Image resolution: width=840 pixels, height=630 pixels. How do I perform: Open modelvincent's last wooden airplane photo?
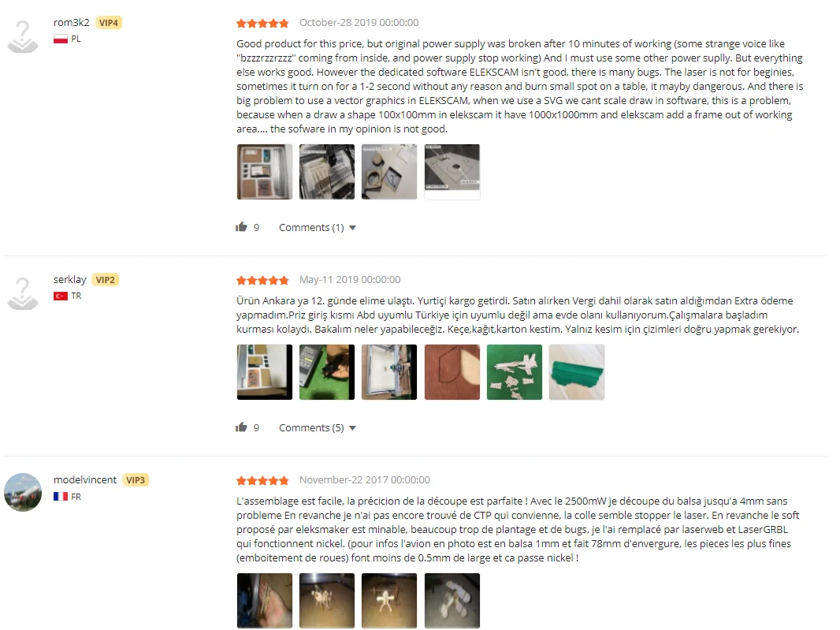[452, 601]
